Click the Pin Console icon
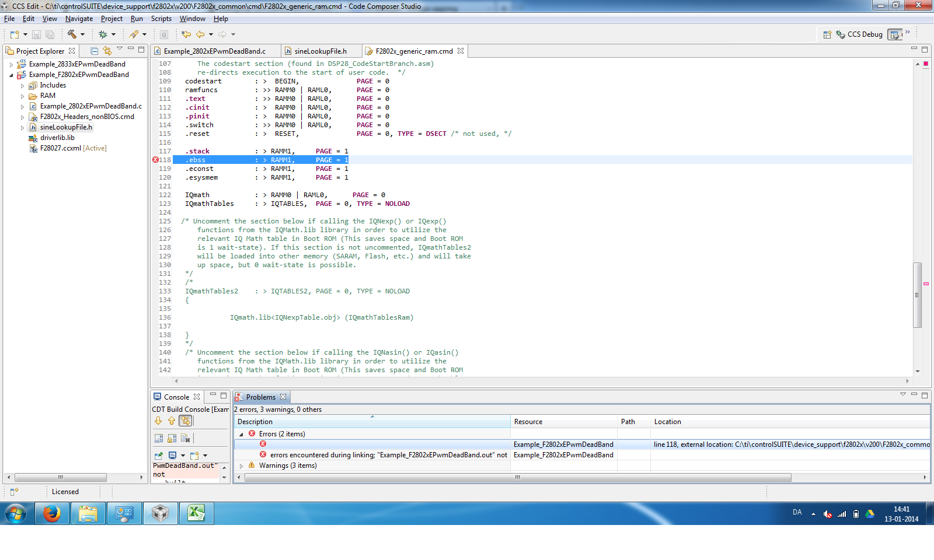The width and height of the screenshot is (934, 560). click(158, 455)
